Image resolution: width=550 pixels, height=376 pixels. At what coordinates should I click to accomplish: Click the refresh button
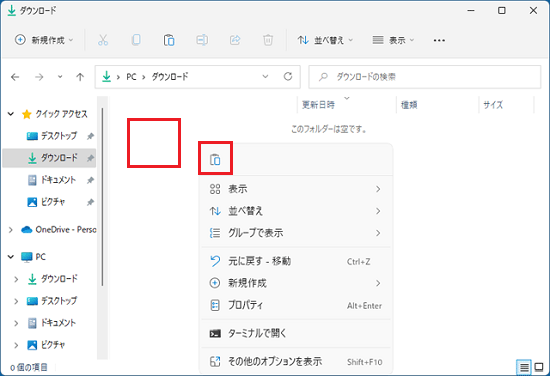(288, 76)
